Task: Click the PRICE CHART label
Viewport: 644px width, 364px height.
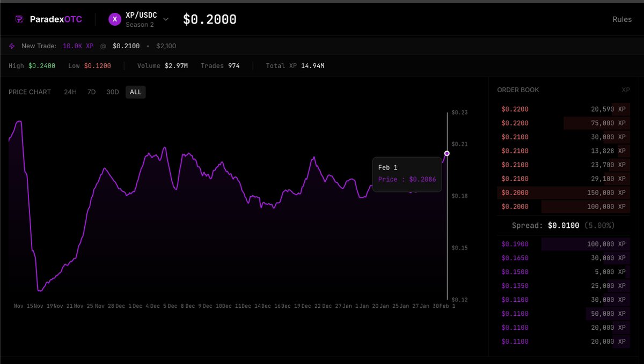Action: [x=30, y=92]
